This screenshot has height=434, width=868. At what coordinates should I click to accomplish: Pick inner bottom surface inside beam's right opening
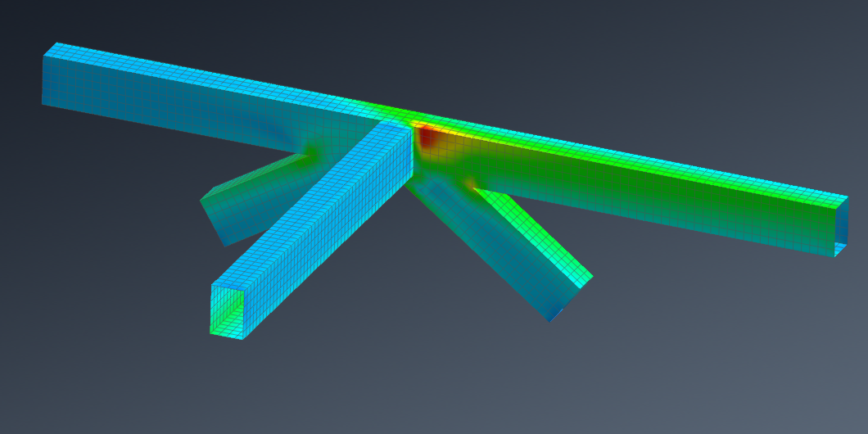842,250
